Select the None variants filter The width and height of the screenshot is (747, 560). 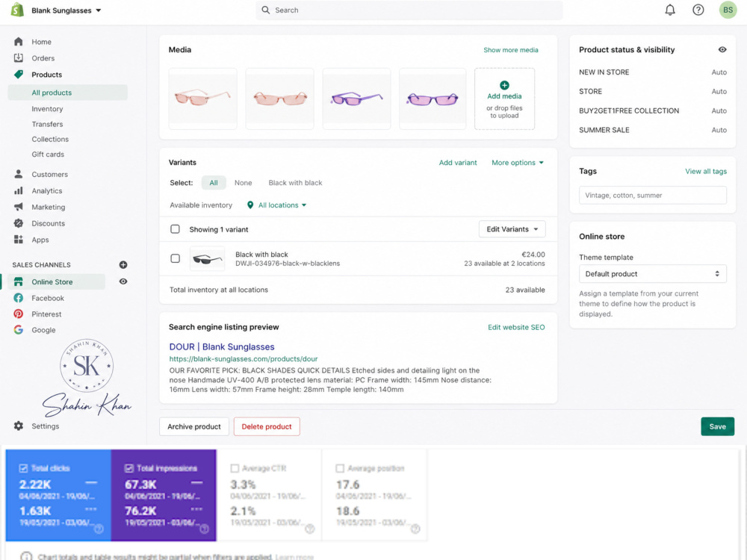pos(243,183)
